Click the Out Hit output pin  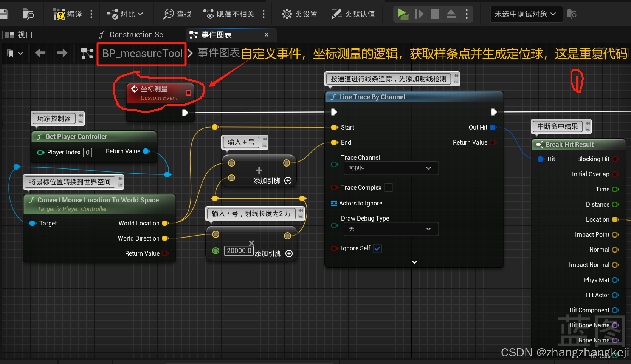[493, 128]
